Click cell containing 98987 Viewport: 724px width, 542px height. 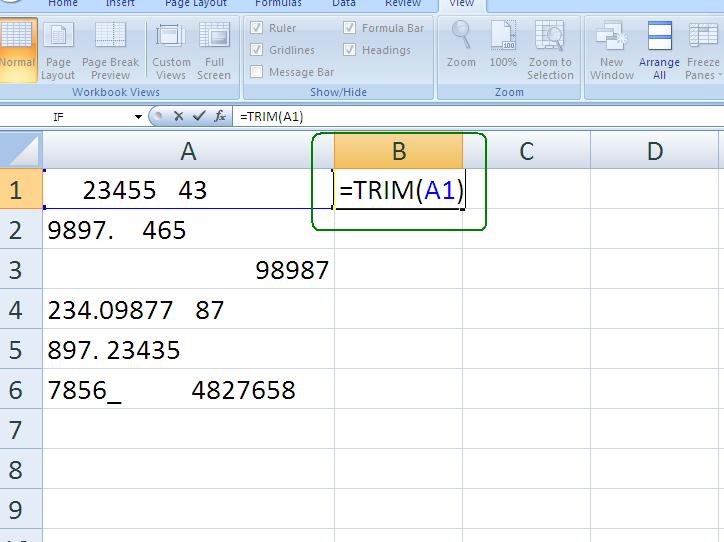click(188, 269)
